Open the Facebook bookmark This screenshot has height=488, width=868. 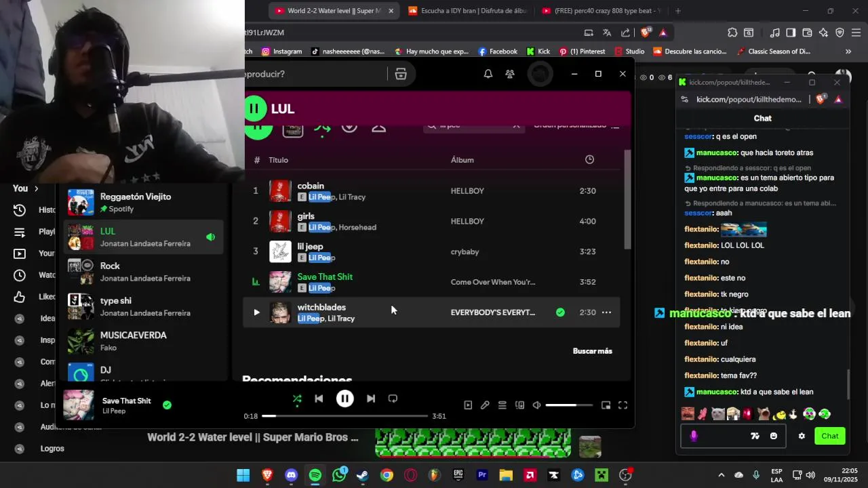pyautogui.click(x=498, y=52)
